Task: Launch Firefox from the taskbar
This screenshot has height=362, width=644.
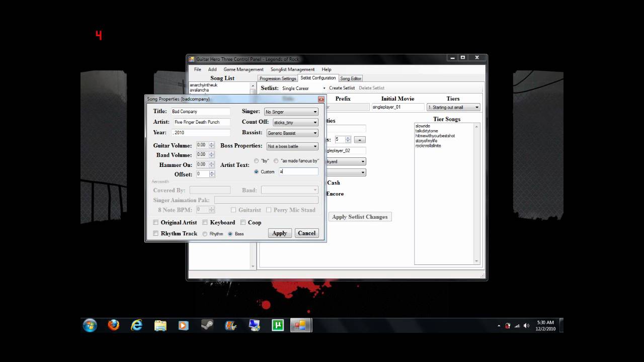Action: (x=114, y=325)
